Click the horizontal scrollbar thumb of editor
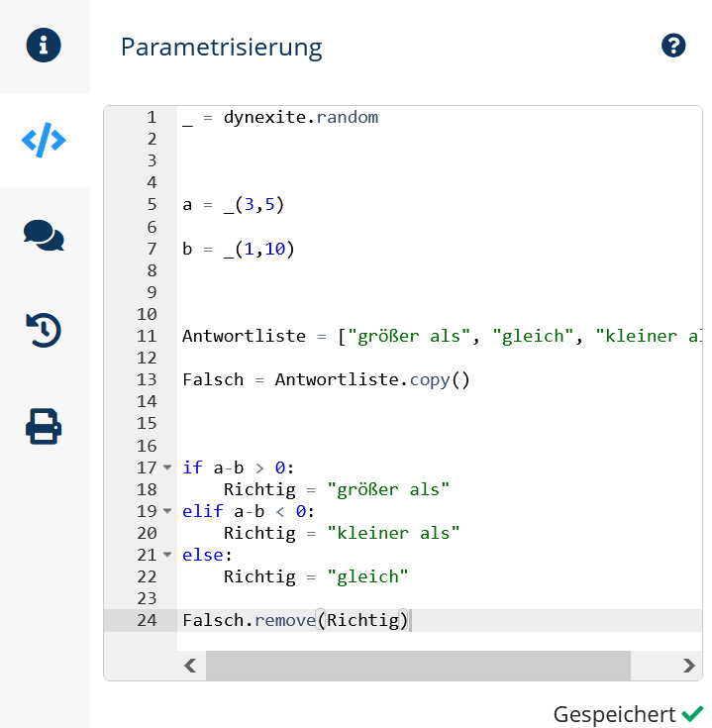 (x=418, y=666)
